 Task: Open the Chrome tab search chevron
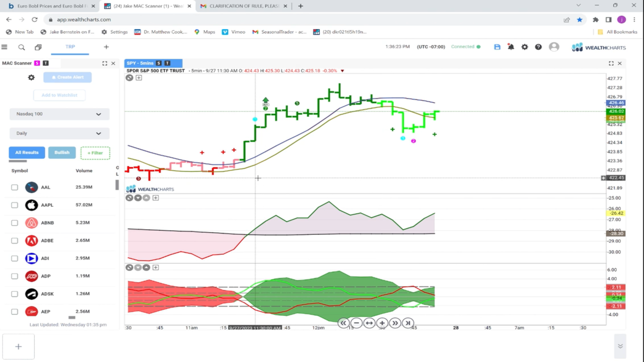(x=578, y=5)
